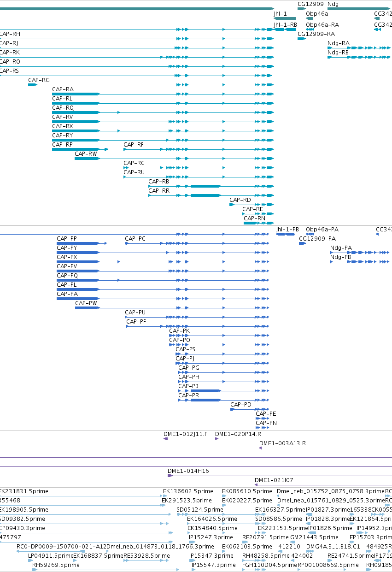Click the CAP-RC transcript label
This screenshot has height=572, width=392.
click(x=134, y=163)
